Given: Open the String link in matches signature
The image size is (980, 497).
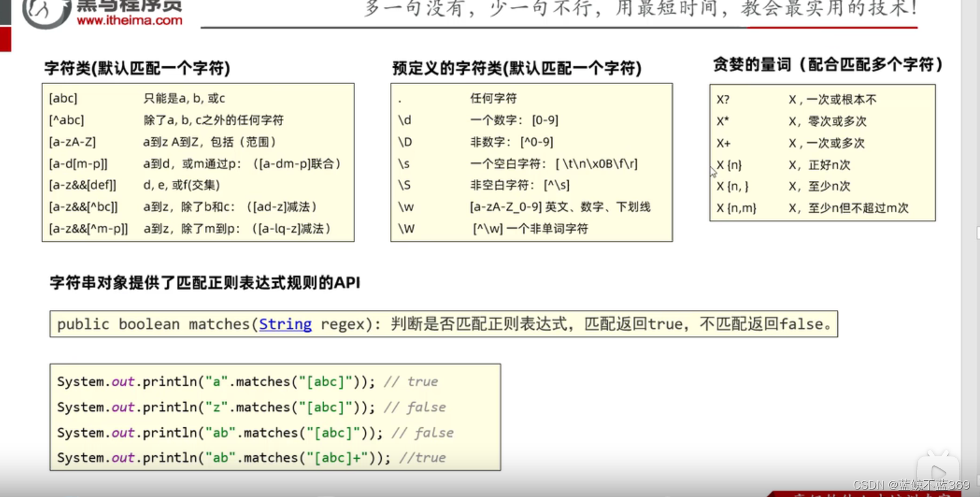Looking at the screenshot, I should [285, 324].
